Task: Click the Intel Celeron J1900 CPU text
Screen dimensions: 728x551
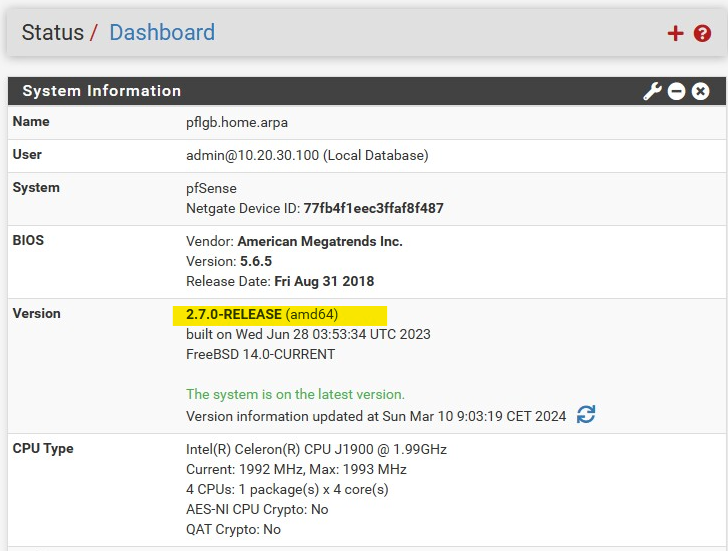Action: click(316, 449)
